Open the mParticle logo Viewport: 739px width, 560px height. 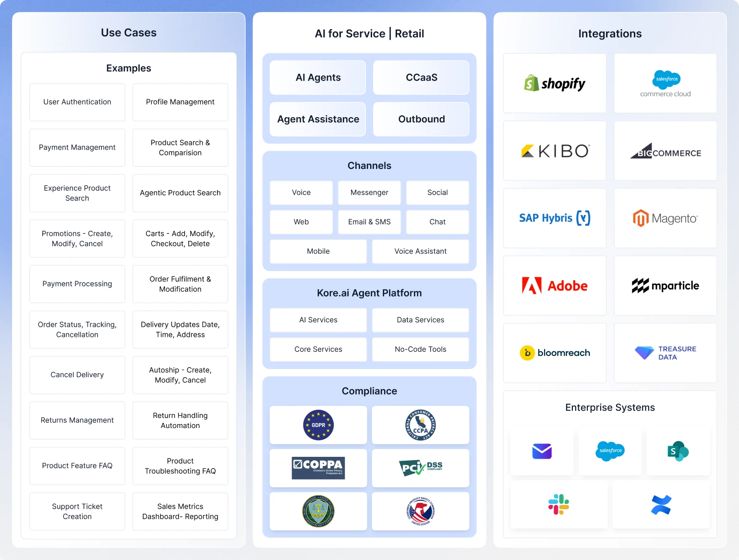tap(666, 286)
